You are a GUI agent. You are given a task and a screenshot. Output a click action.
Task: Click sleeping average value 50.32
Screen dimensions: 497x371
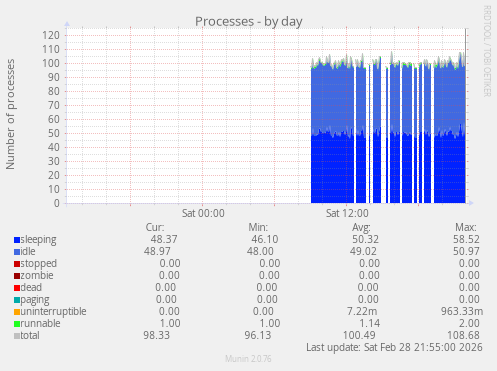(365, 239)
